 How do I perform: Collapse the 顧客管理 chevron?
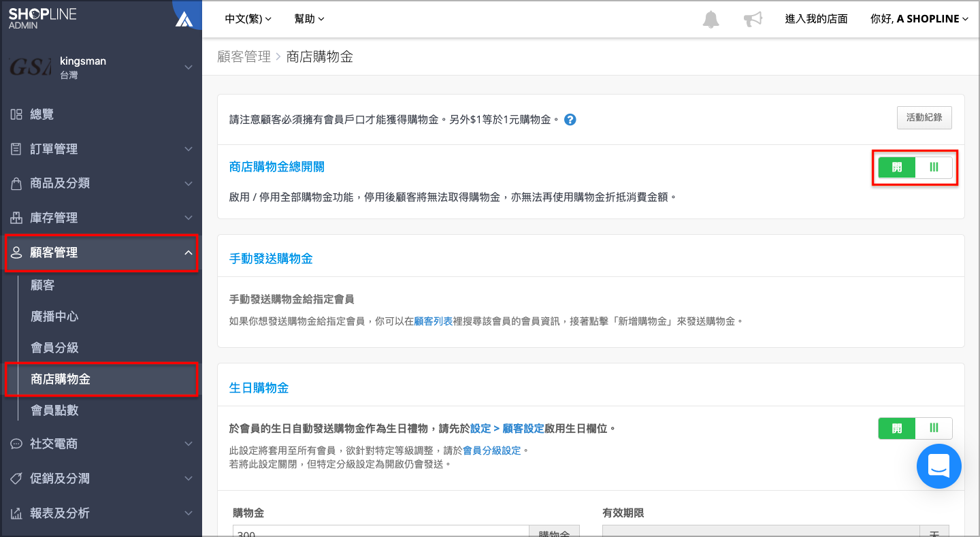pyautogui.click(x=189, y=253)
